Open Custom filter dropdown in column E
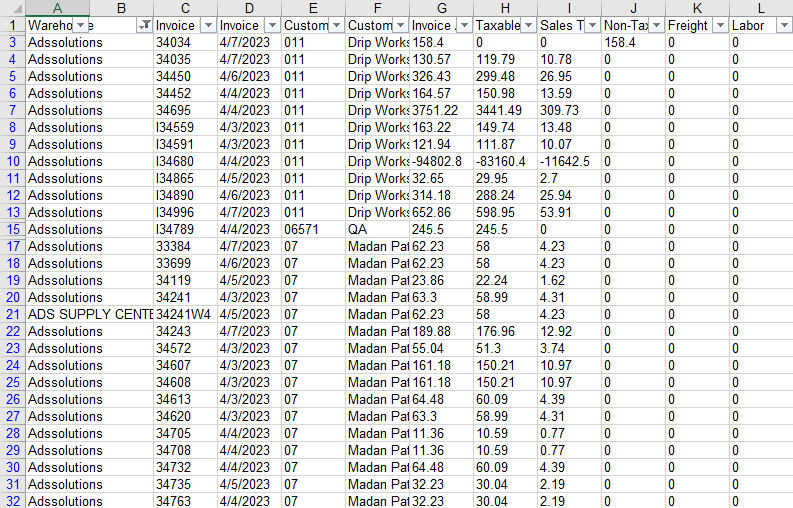 [336, 25]
